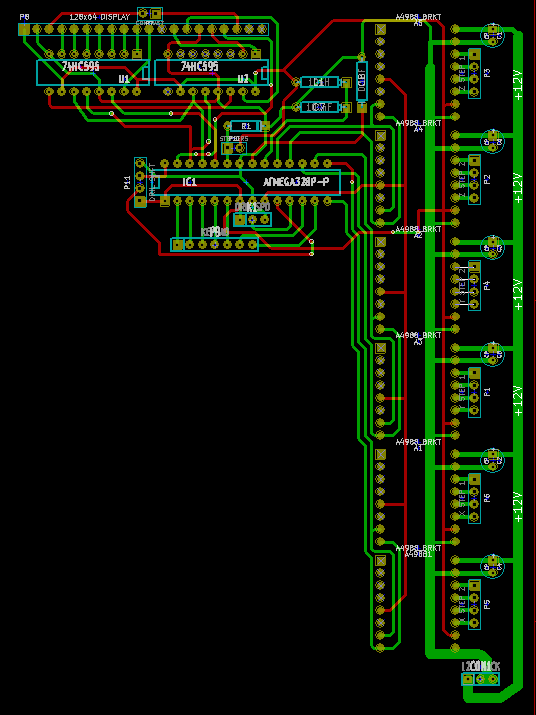Select the square pin-1 pad of P8 header
Image resolution: width=536 pixels, height=715 pixels.
click(x=24, y=30)
